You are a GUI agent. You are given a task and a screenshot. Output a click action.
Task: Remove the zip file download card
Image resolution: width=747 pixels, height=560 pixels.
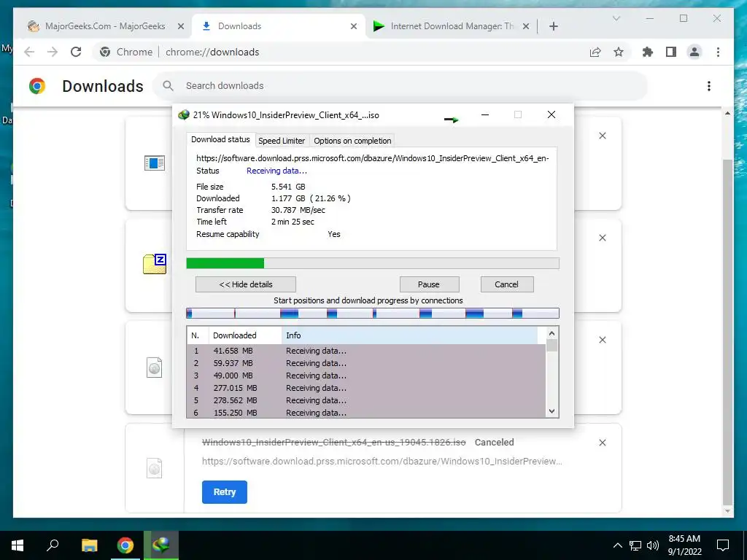click(602, 238)
